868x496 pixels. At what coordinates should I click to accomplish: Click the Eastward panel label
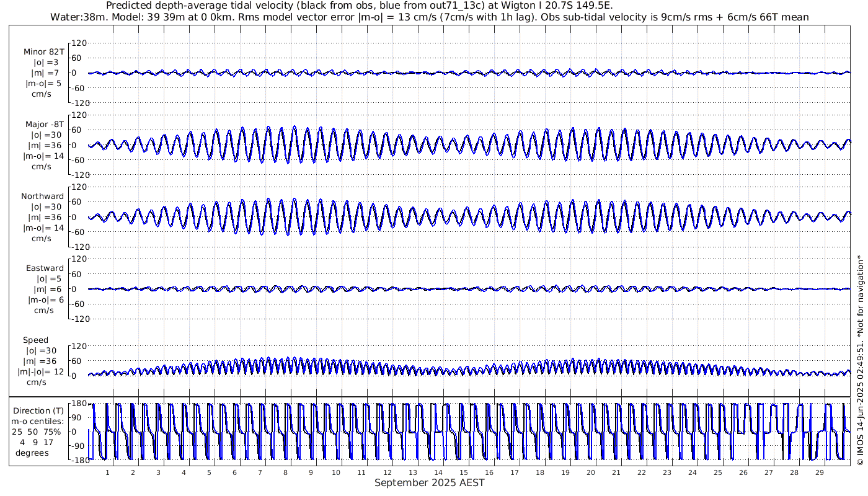pos(45,268)
